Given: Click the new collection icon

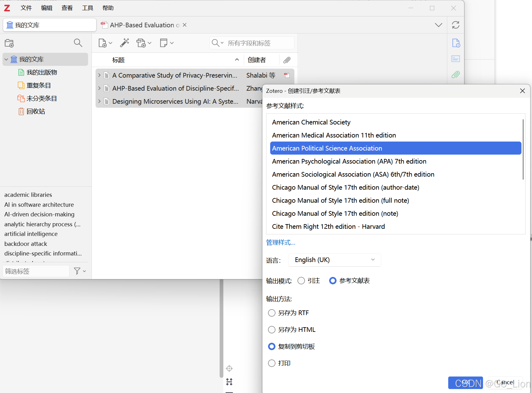Looking at the screenshot, I should (9, 43).
